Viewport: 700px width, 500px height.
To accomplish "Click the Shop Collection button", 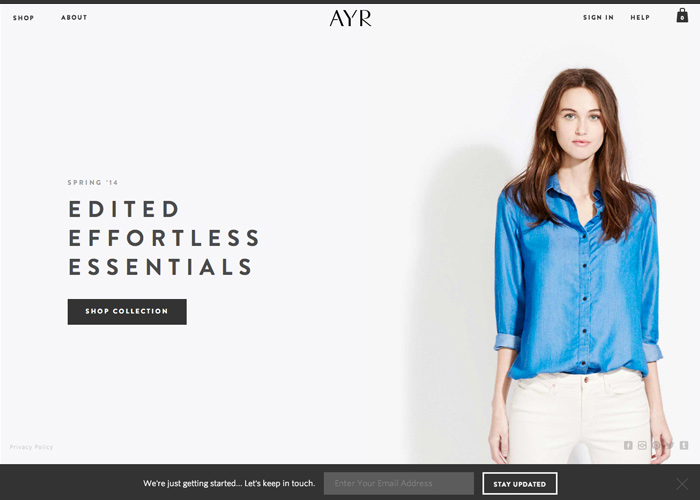I will pos(127,312).
